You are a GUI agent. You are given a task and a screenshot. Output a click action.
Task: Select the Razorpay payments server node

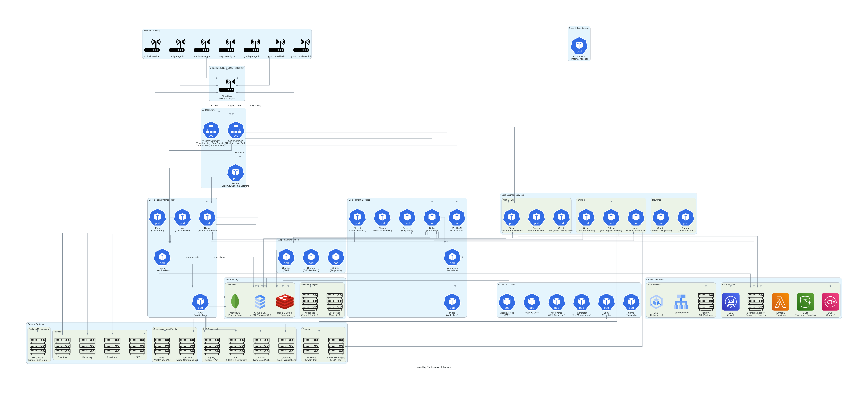[87, 345]
